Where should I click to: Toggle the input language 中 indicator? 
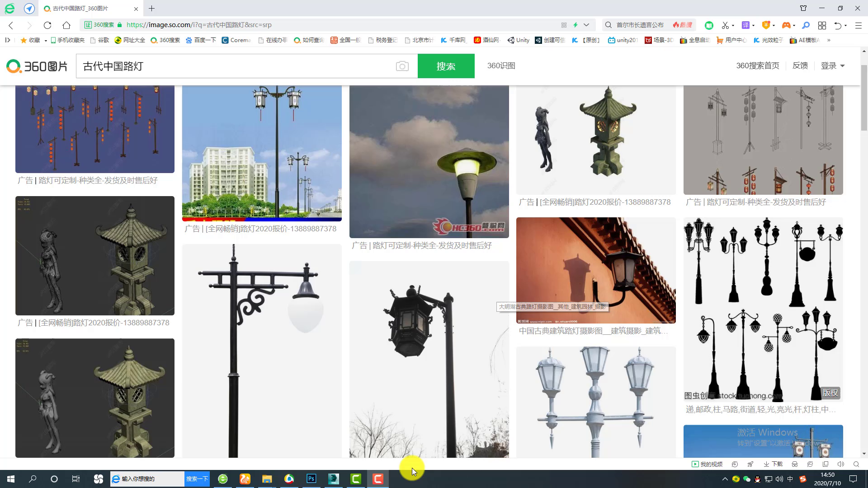click(x=790, y=479)
